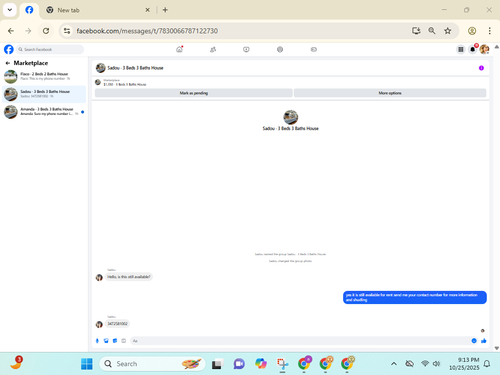The image size is (500, 375).
Task: Click the Windows taskbar Search box
Action: (152, 364)
